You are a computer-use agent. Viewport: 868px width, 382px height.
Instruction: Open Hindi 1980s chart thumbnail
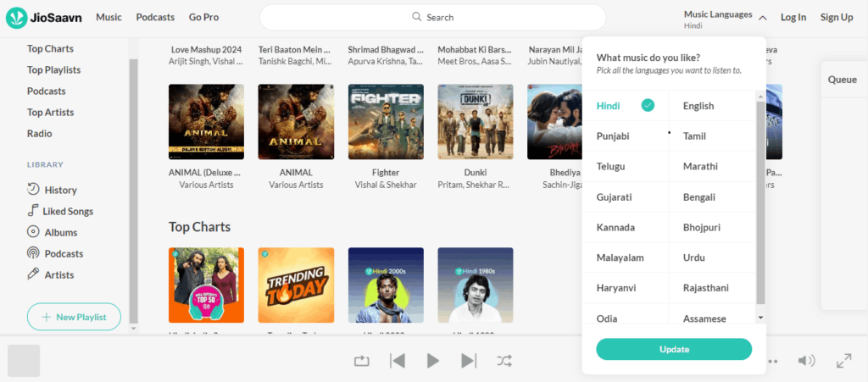click(x=475, y=285)
